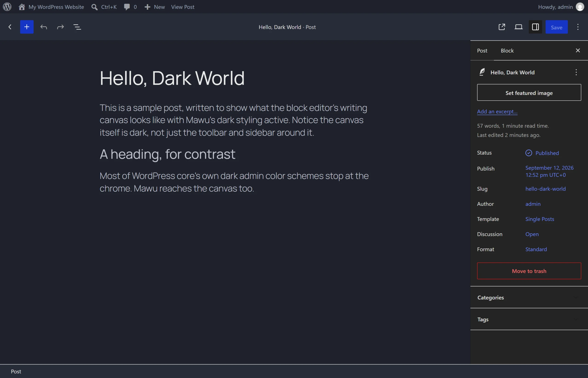Switch to the Post tab

pyautogui.click(x=482, y=51)
